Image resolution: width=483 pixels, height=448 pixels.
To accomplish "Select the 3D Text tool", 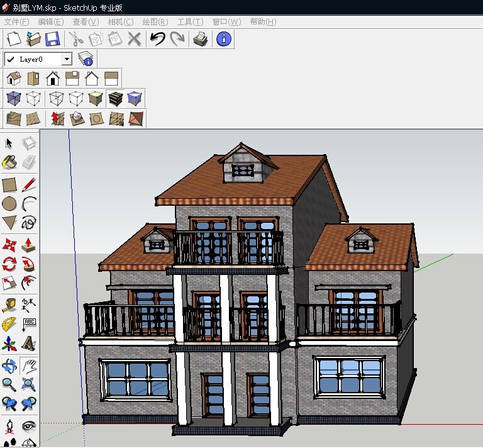I will [x=28, y=344].
